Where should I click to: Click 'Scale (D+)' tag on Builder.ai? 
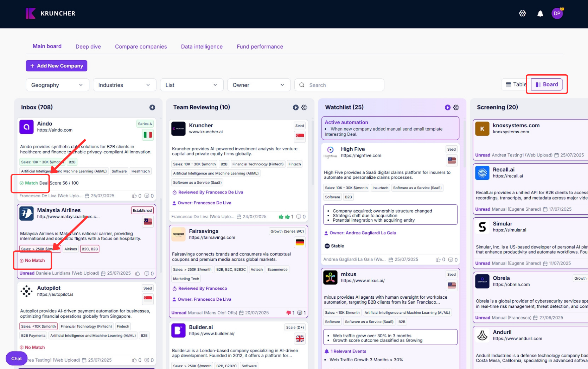tap(295, 327)
